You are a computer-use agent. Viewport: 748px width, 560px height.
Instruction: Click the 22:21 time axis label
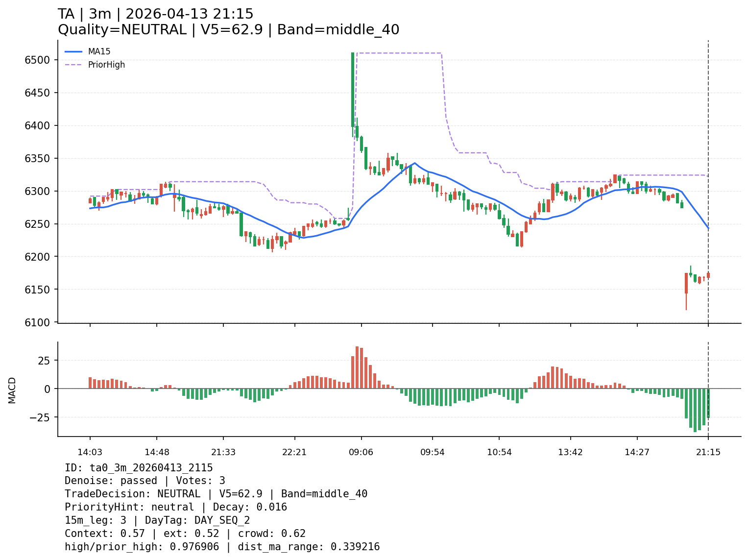click(x=294, y=452)
